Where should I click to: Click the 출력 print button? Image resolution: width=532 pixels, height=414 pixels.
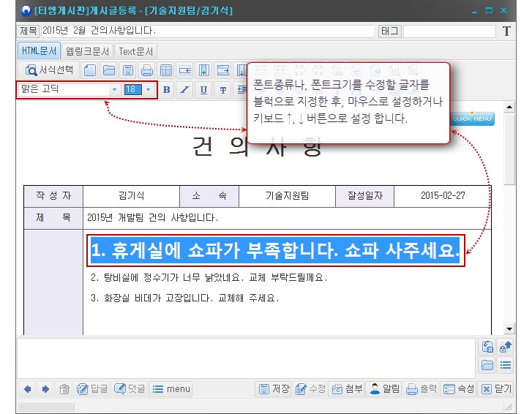coord(421,389)
